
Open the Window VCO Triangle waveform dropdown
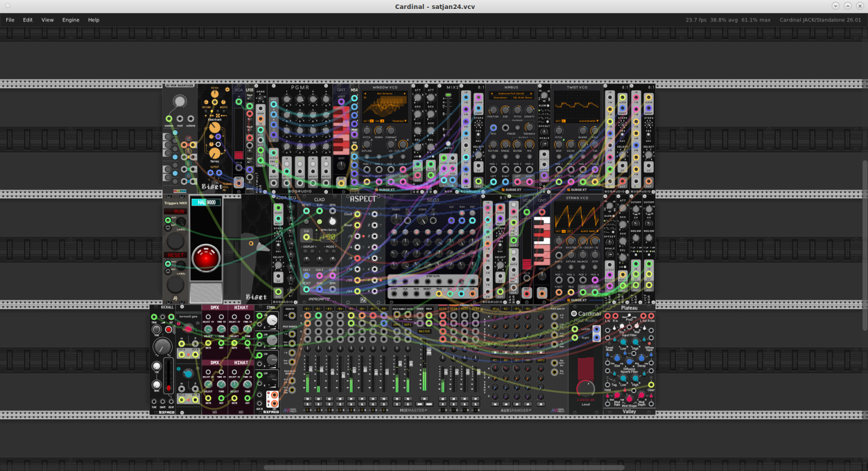(399, 121)
